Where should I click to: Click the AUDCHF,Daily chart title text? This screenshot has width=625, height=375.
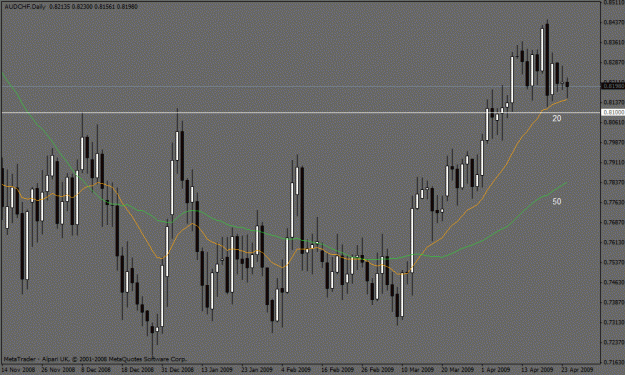click(25, 7)
